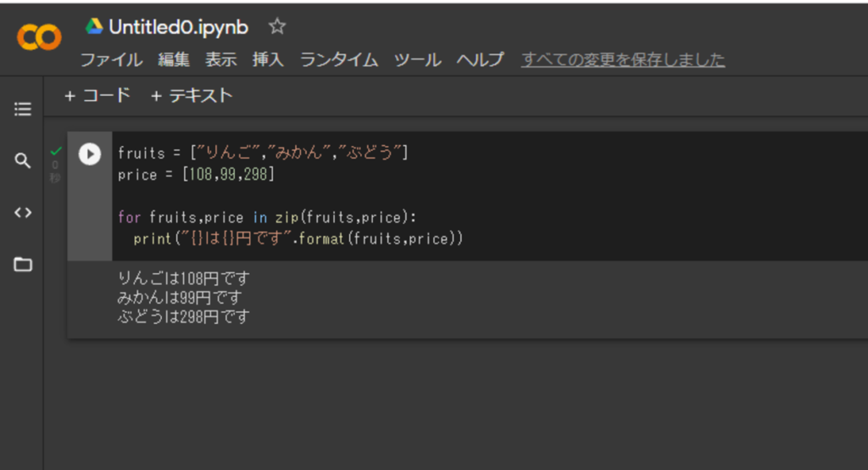Rename notebook by clicking Untitled0.ipynb title
868x470 pixels.
[x=178, y=27]
